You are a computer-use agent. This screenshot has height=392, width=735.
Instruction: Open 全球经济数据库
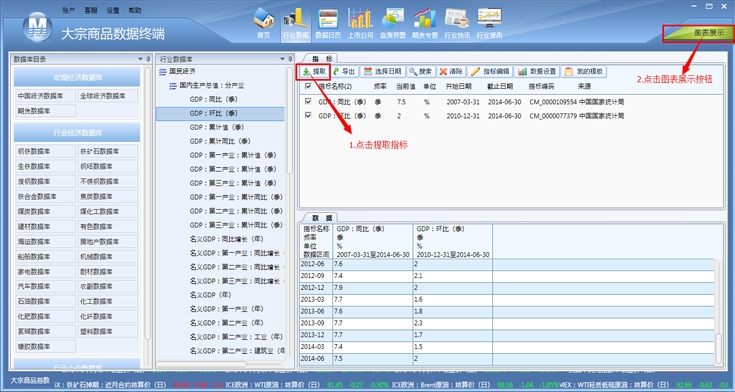point(108,96)
